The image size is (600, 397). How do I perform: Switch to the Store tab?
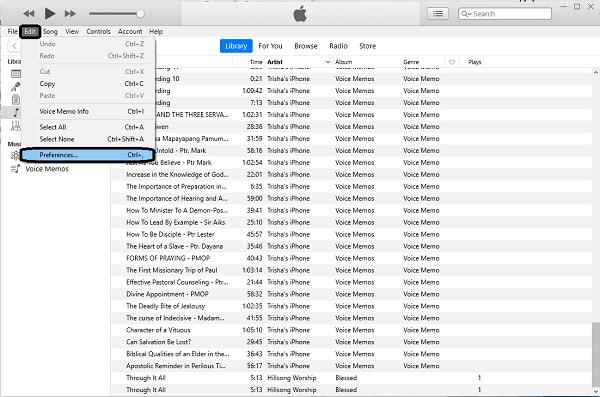coord(367,46)
